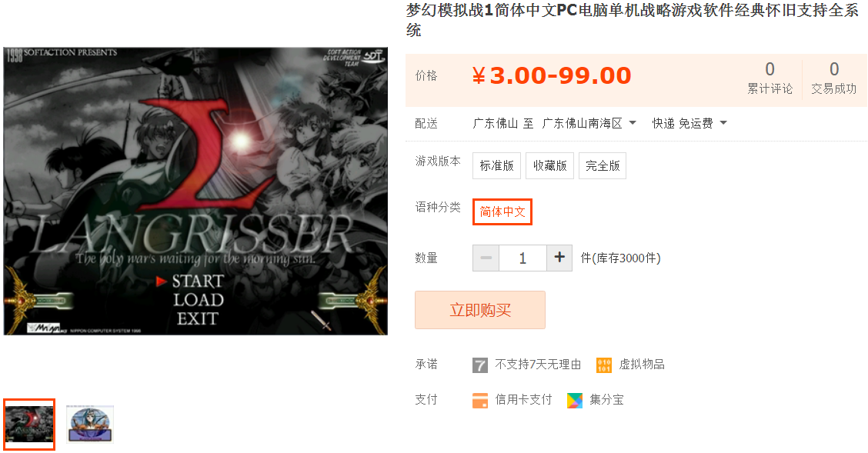Select the first Langrisser title thumbnail
The image size is (868, 453).
[x=29, y=425]
